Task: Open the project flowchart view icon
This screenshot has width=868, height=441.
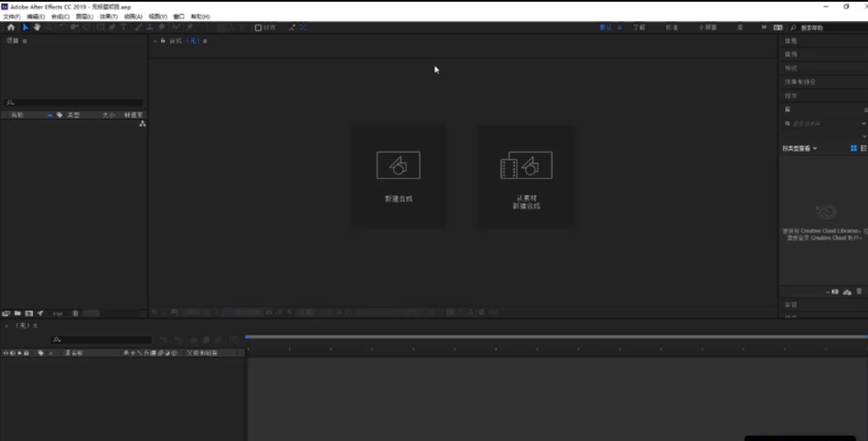Action: point(142,124)
